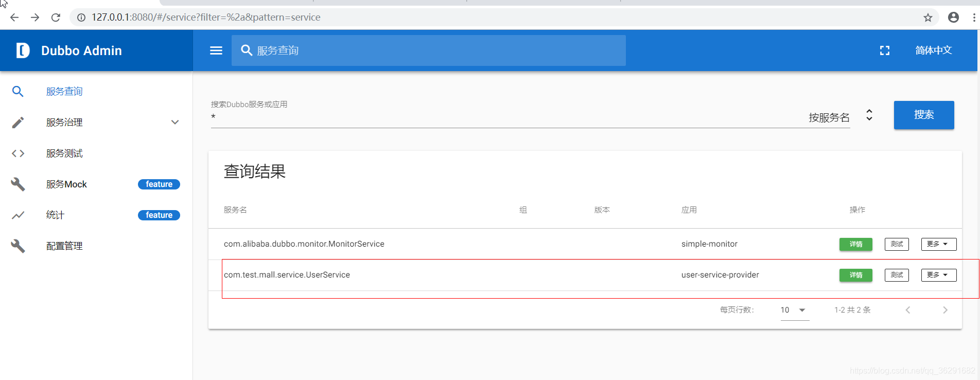
Task: Select com.alibaba.dubbo.monitor.MonitorService service name
Action: pyautogui.click(x=304, y=244)
